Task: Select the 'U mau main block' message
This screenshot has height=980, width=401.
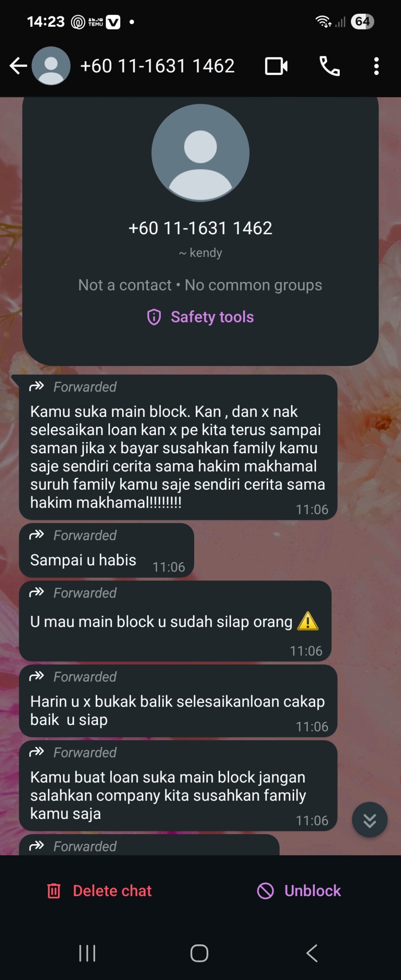Action: [175, 621]
